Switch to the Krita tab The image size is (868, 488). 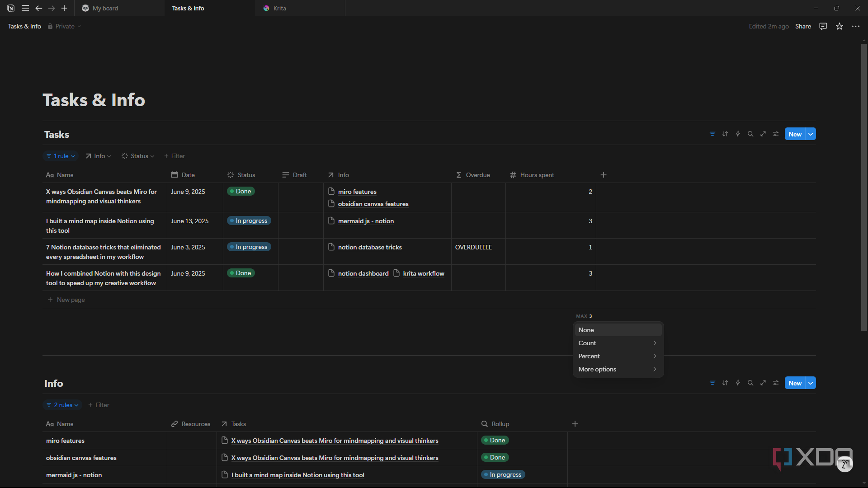[x=300, y=8]
